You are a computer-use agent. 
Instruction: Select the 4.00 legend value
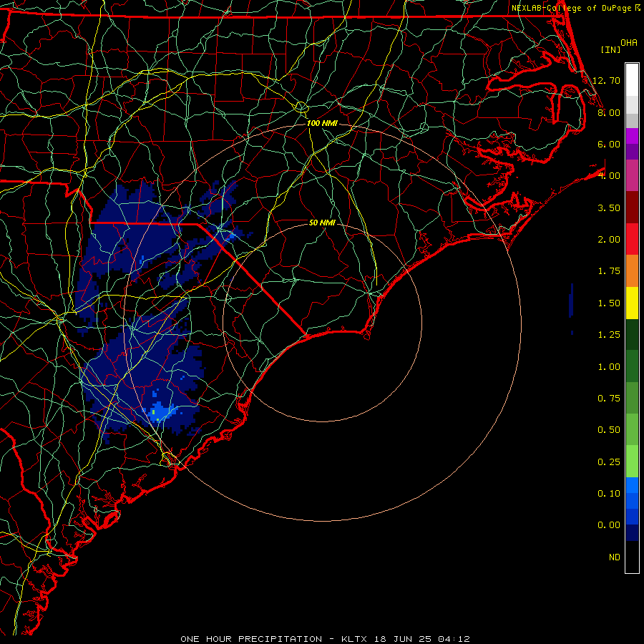pos(609,176)
